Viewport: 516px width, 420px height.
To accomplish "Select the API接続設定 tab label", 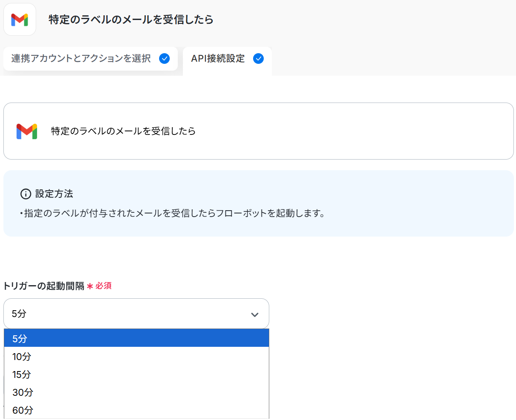I will tap(218, 59).
